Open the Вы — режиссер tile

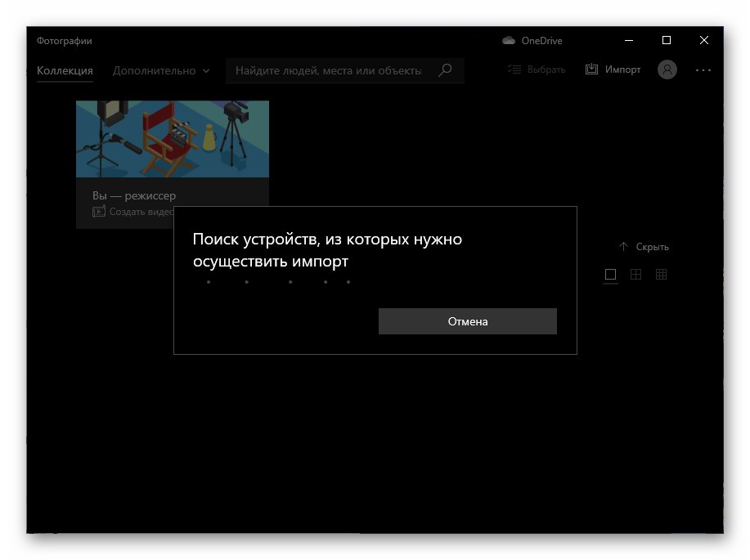pos(172,139)
